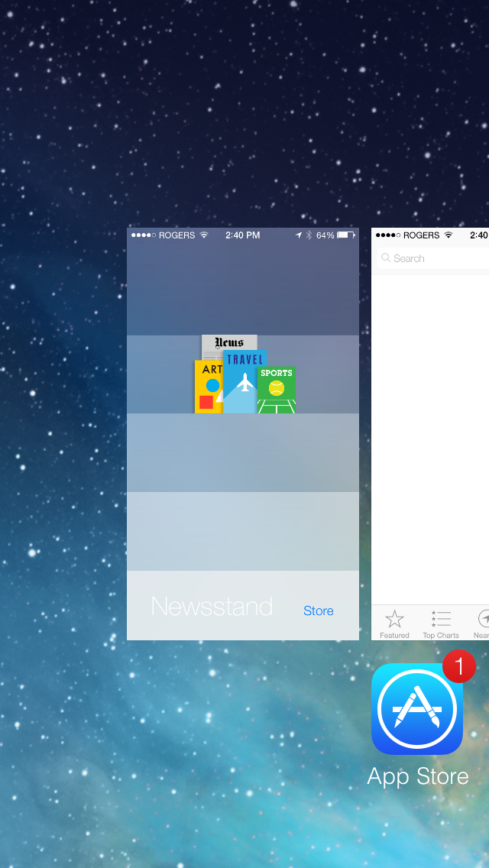Screen dimensions: 489x868
Task: Tap the Wi-Fi icon in App Store card
Action: (x=448, y=235)
